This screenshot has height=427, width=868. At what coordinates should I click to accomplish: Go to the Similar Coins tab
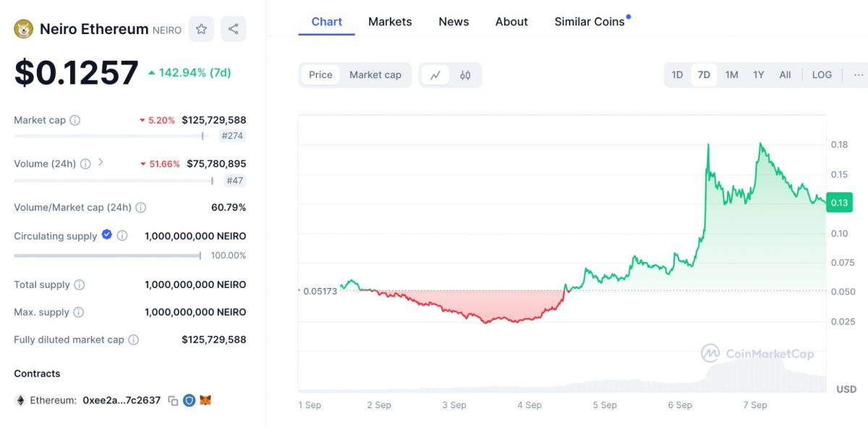[x=590, y=22]
